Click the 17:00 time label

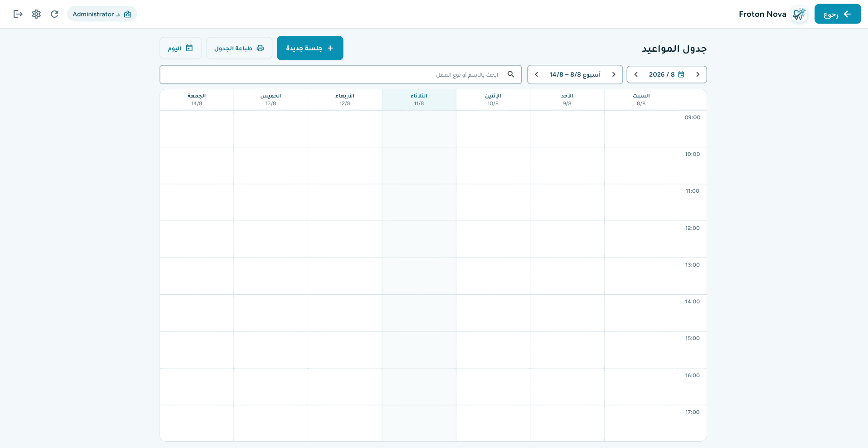pyautogui.click(x=692, y=412)
